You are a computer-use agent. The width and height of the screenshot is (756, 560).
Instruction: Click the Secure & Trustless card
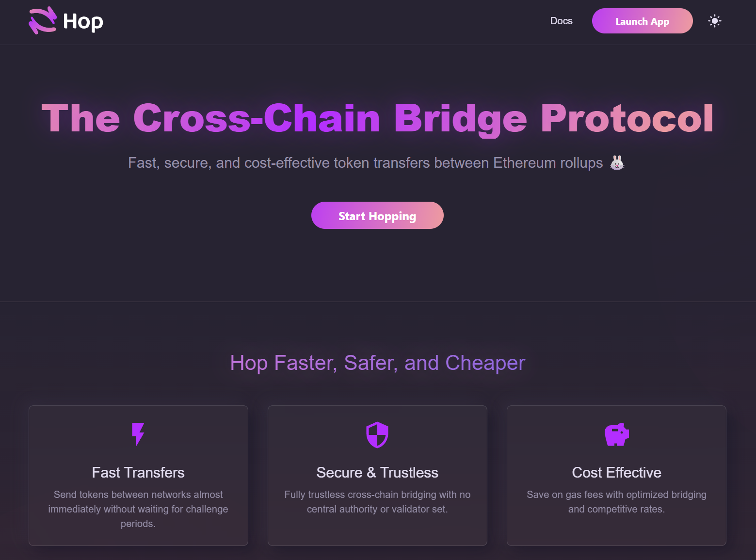point(377,475)
